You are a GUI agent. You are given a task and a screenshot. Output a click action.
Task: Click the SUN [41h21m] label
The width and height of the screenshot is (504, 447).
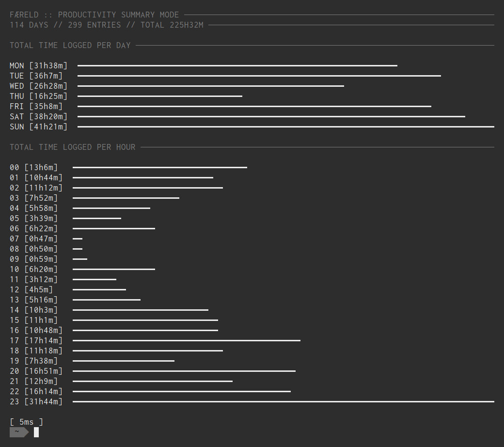39,127
